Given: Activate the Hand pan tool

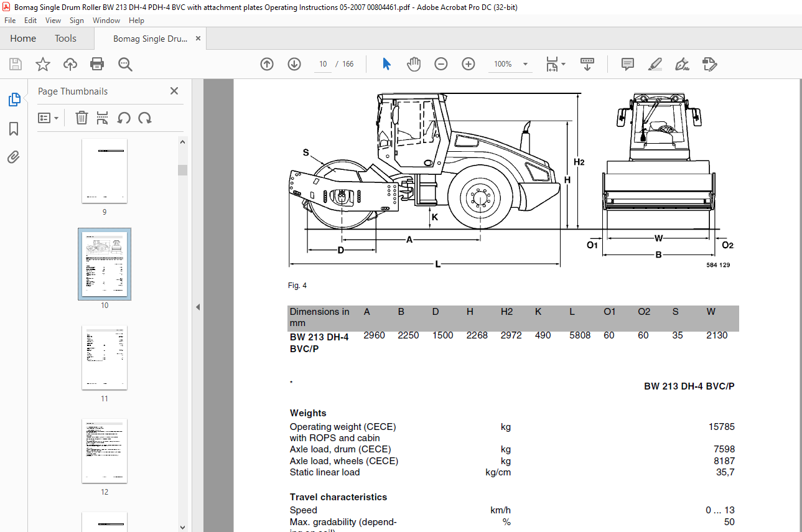Looking at the screenshot, I should [414, 64].
